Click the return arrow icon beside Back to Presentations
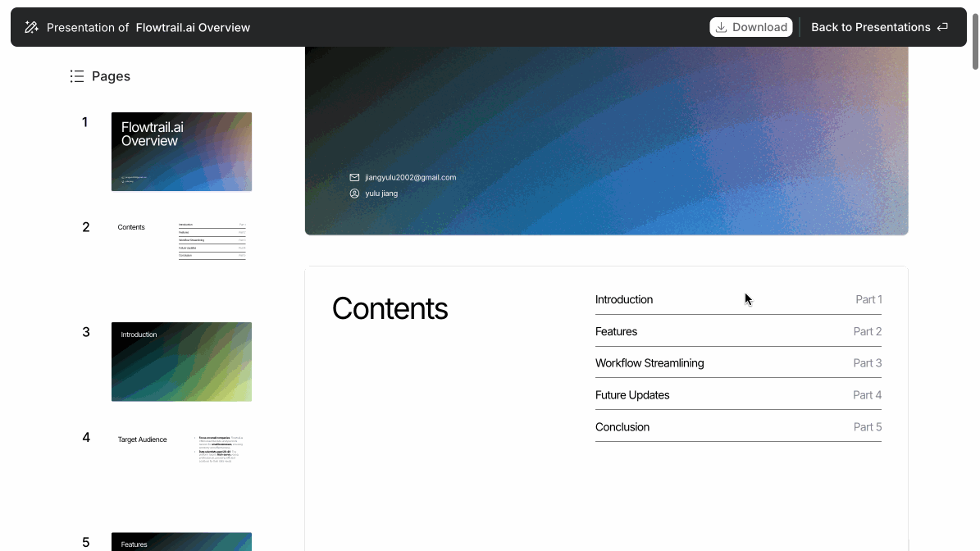Image resolution: width=980 pixels, height=551 pixels. click(x=941, y=26)
